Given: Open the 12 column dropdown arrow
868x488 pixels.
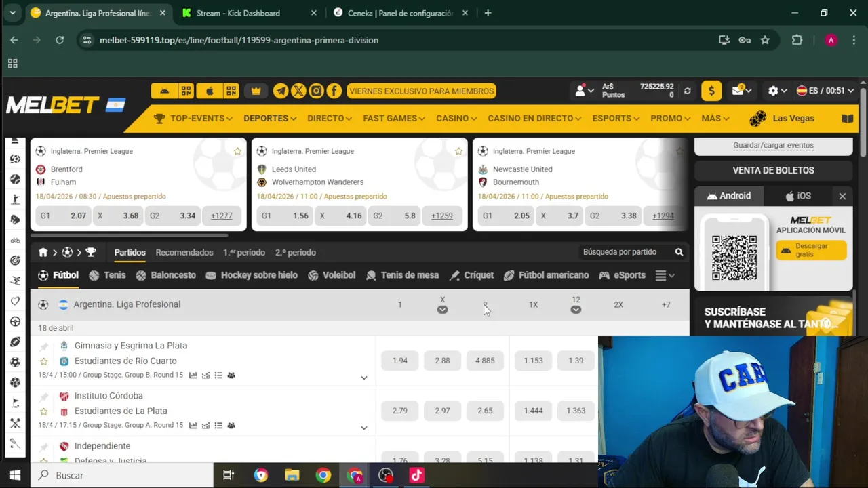Looking at the screenshot, I should (x=576, y=310).
